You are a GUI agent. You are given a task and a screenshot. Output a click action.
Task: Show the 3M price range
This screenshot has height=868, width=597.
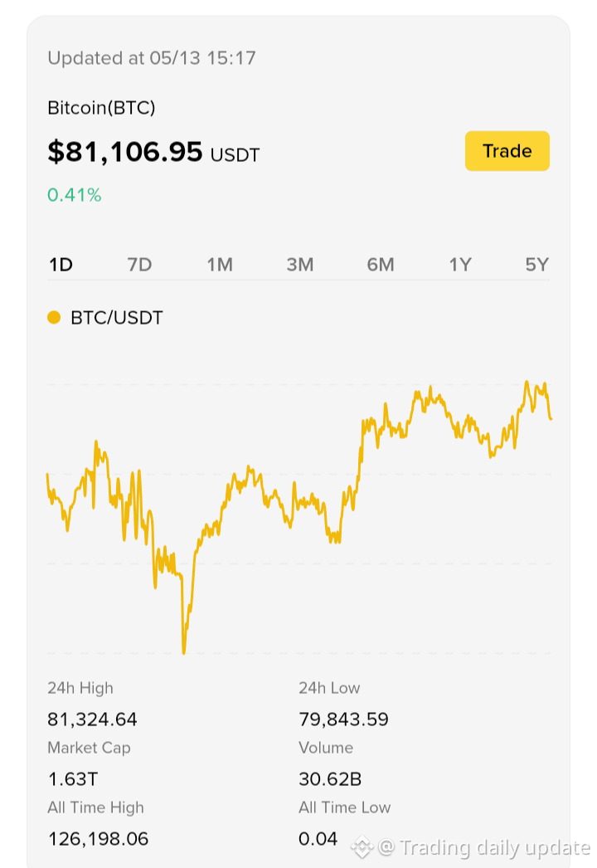click(x=300, y=265)
